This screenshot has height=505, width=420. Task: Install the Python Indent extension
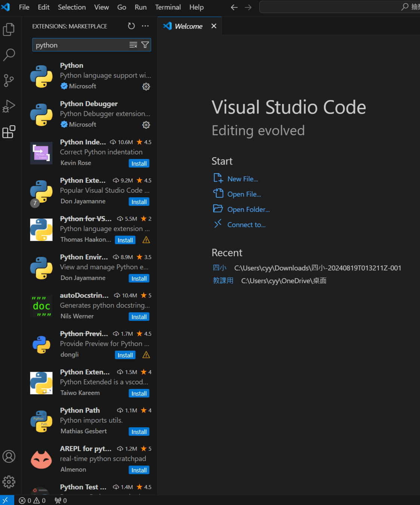tap(139, 163)
